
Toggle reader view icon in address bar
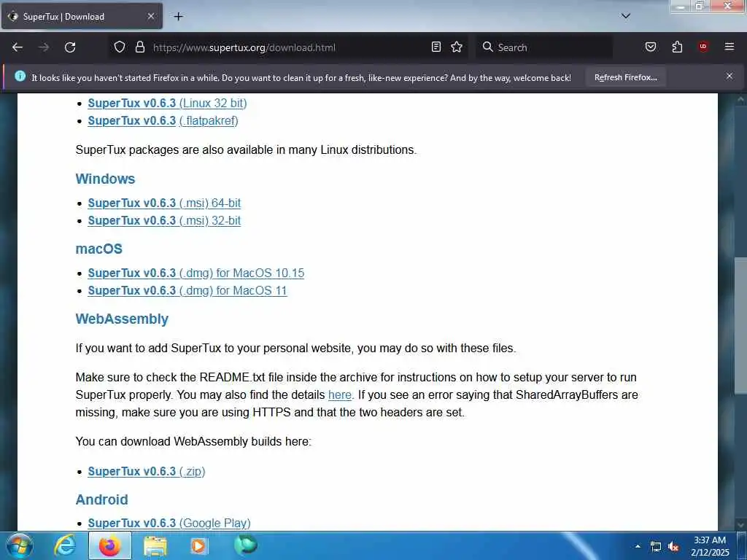coord(436,47)
